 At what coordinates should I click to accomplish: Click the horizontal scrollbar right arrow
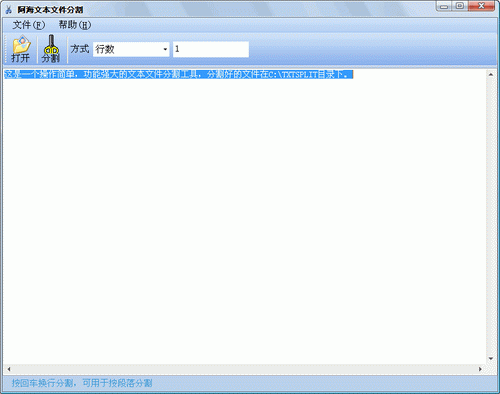(480, 369)
